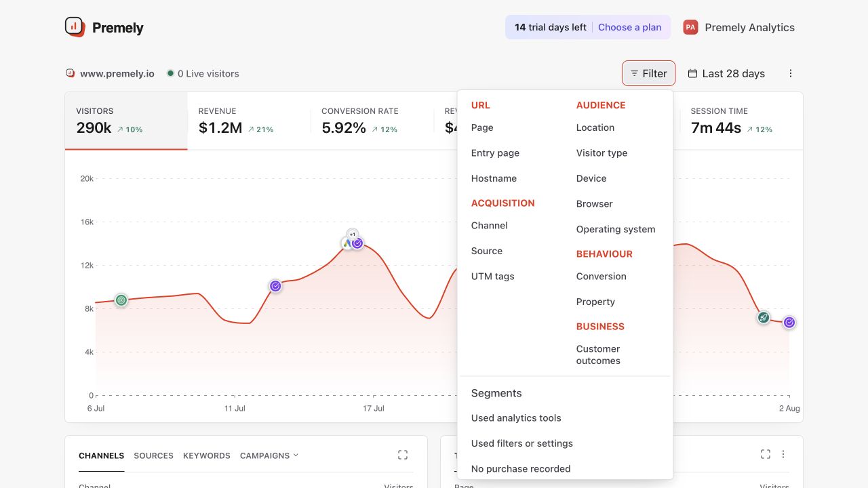The image size is (868, 488).
Task: Select the Visitors metric card
Action: click(126, 121)
